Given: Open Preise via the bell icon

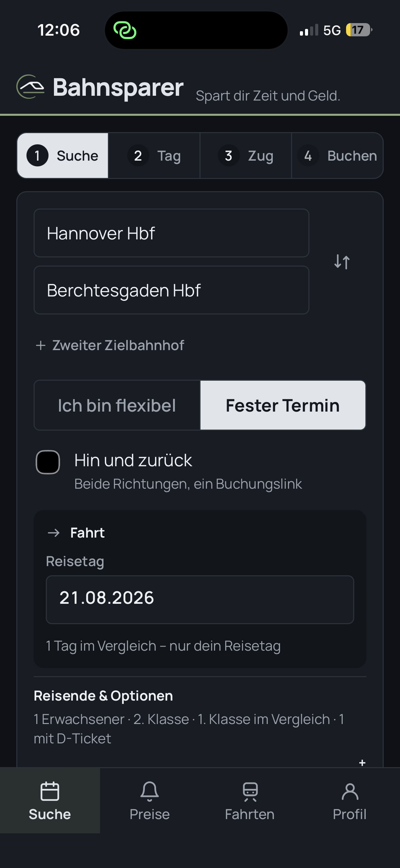Looking at the screenshot, I should coord(150,791).
